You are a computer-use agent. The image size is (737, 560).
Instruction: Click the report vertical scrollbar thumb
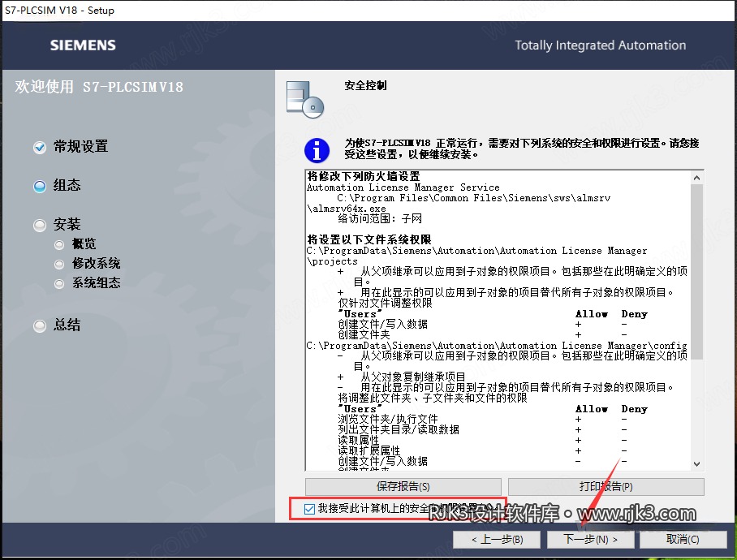point(696,272)
